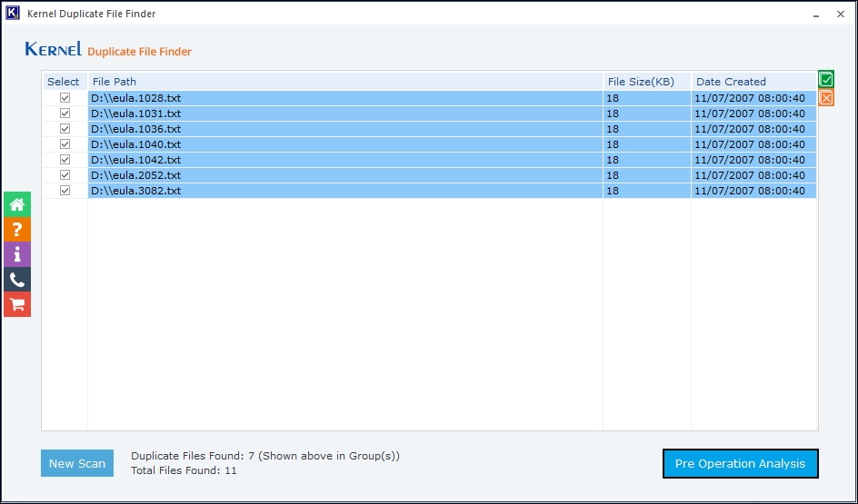Sort by File Size(KB) column header

[647, 82]
